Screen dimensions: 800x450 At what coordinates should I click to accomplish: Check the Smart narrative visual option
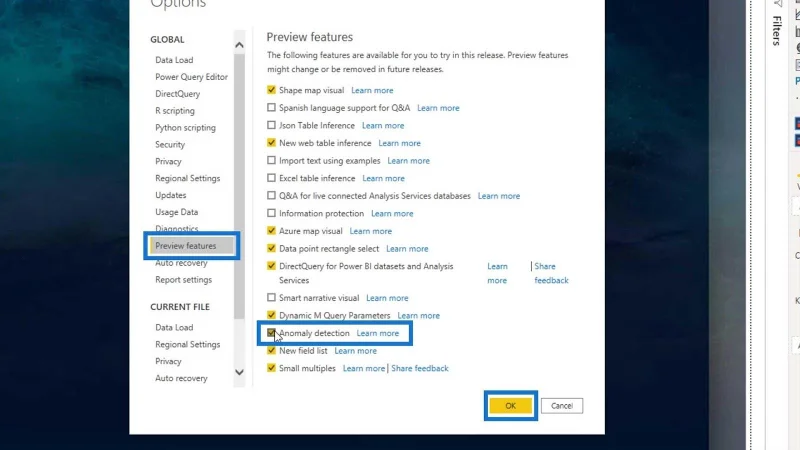click(x=271, y=297)
